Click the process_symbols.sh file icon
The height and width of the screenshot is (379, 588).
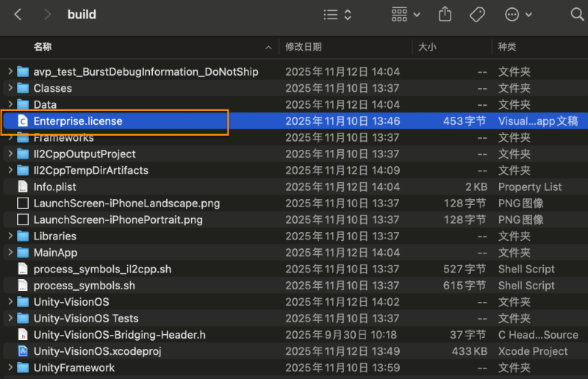pos(23,285)
